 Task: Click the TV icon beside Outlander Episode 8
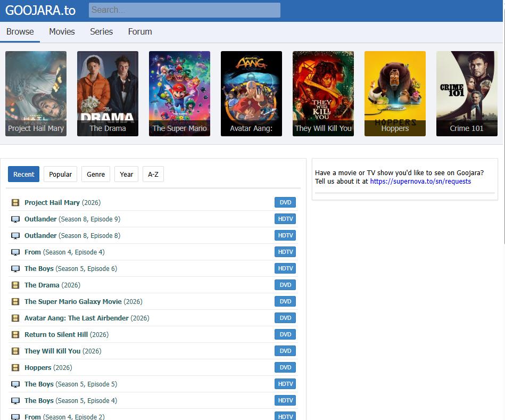click(15, 235)
